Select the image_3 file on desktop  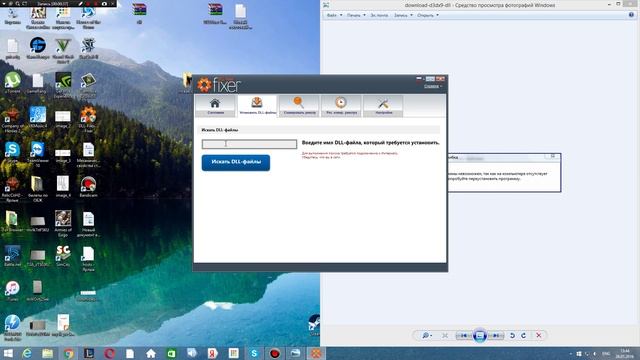click(63, 155)
